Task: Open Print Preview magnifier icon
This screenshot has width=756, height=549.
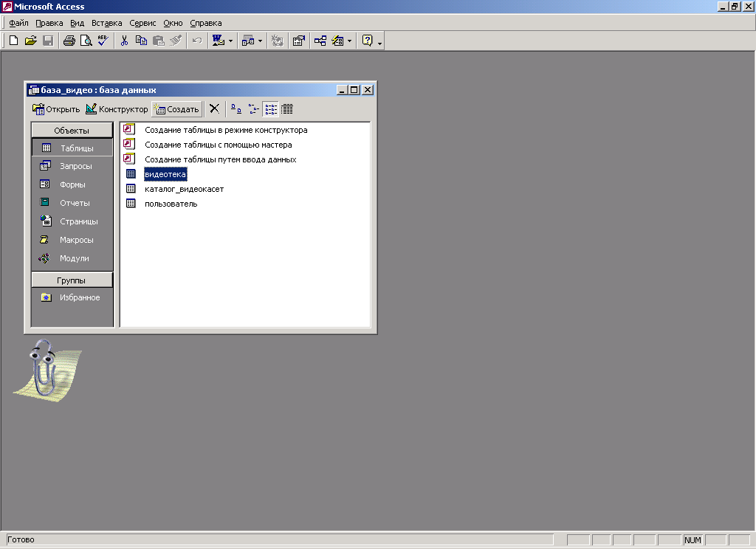Action: (86, 41)
